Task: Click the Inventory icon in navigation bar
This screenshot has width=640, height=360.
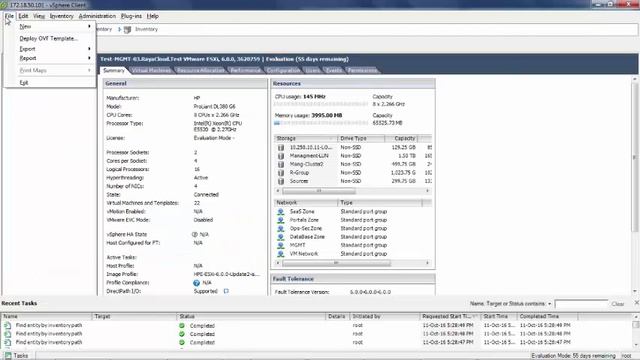Action: (x=127, y=29)
